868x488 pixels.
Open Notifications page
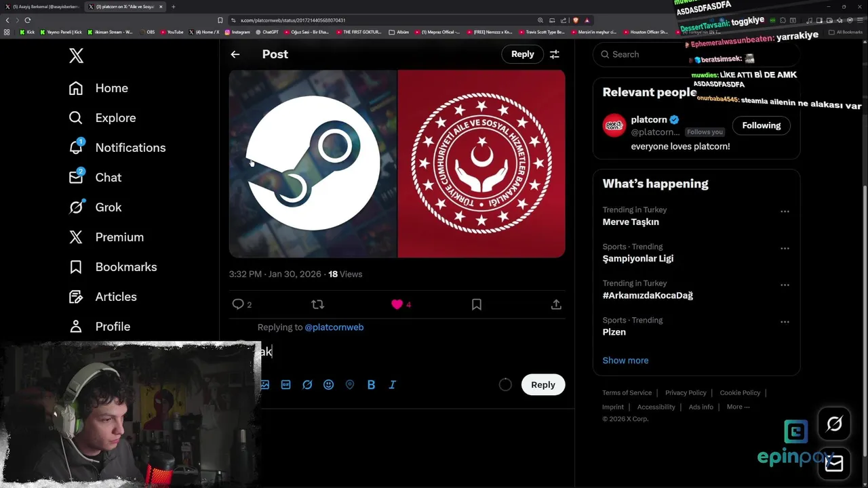[117, 148]
